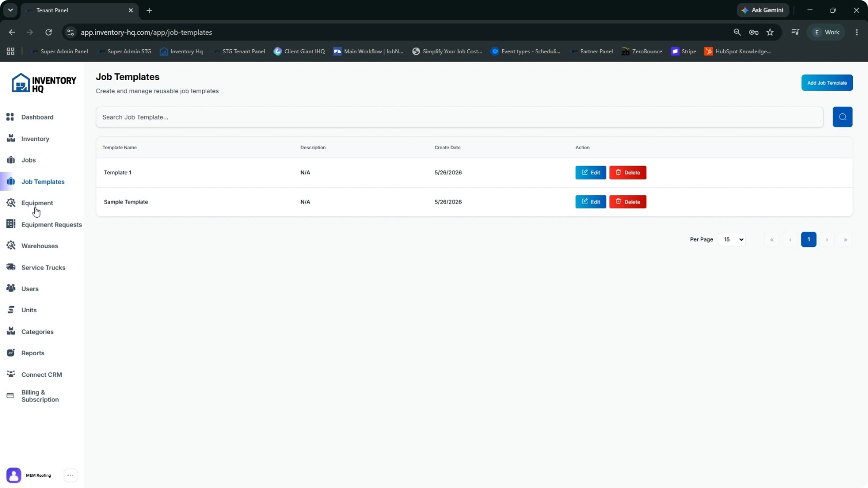Select Equipment Requests in sidebar
This screenshot has width=868, height=488.
tap(51, 225)
